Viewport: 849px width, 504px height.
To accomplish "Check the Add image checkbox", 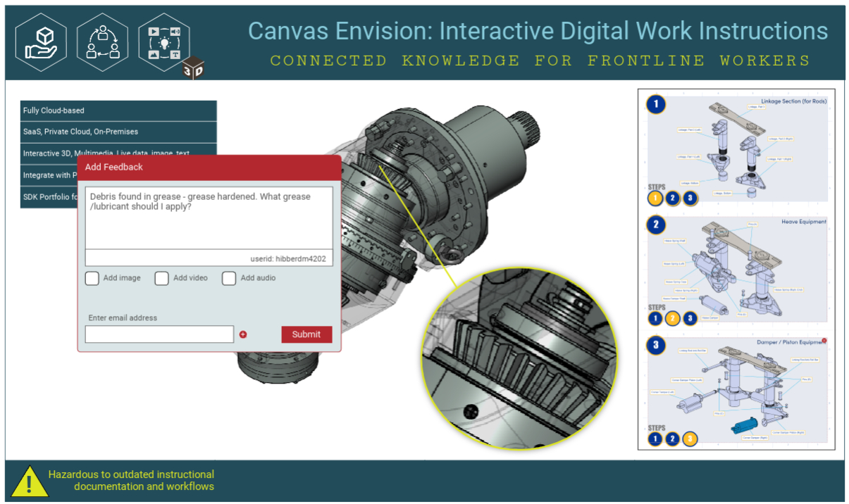I will coord(92,278).
